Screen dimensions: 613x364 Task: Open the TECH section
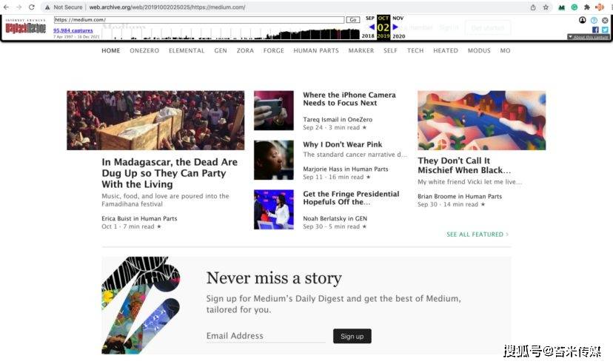tap(415, 51)
